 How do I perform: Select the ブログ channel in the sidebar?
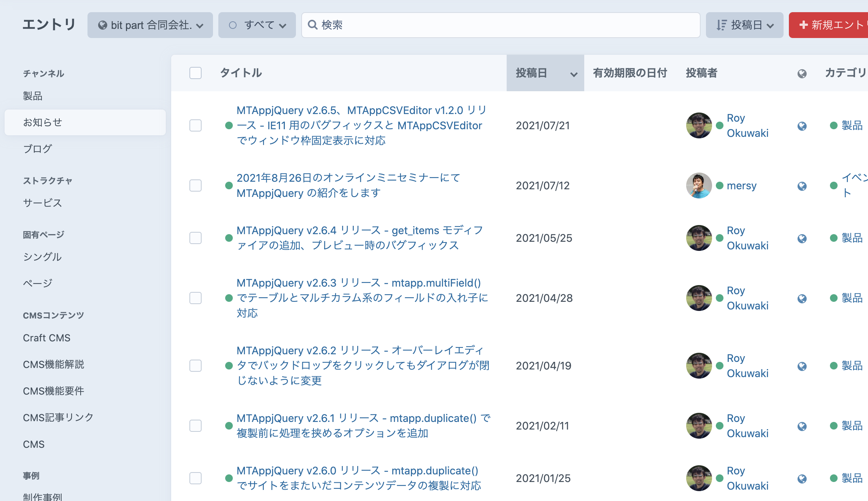click(38, 149)
